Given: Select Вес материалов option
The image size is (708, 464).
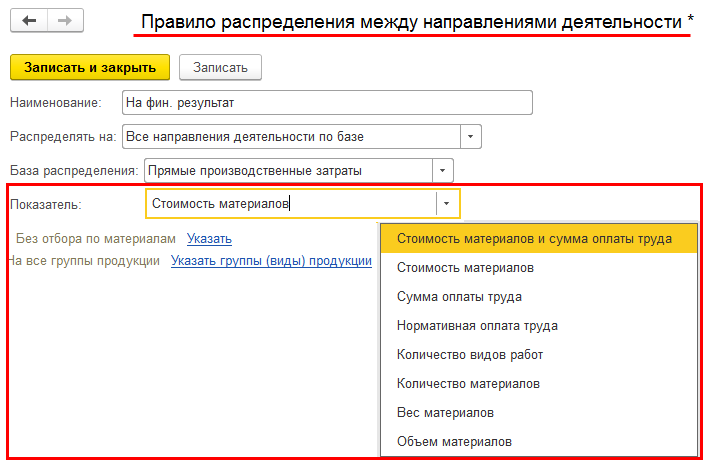Looking at the screenshot, I should click(539, 412).
